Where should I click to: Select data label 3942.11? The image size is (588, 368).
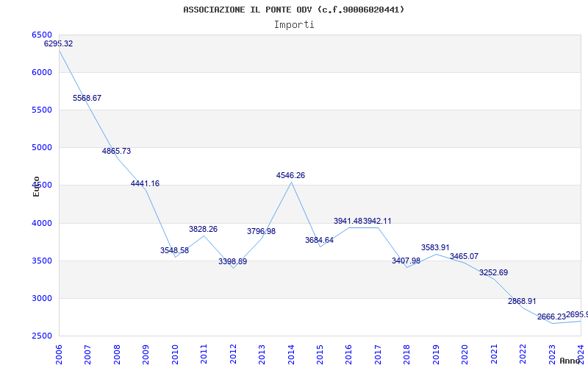(377, 221)
